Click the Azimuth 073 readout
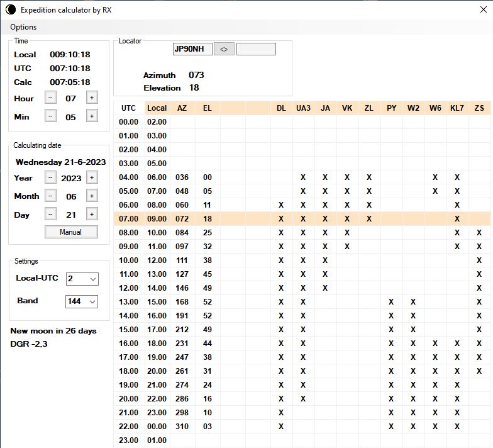 (196, 75)
